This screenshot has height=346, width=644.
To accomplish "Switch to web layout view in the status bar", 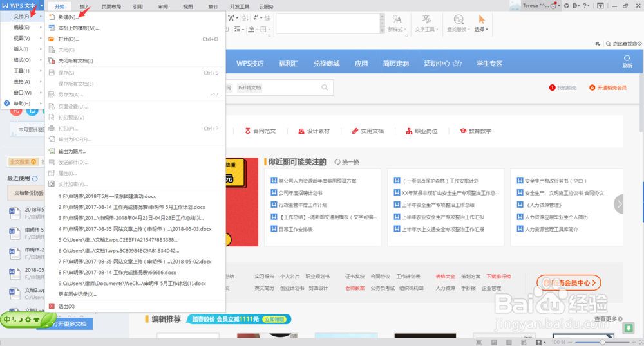I will click(x=523, y=342).
